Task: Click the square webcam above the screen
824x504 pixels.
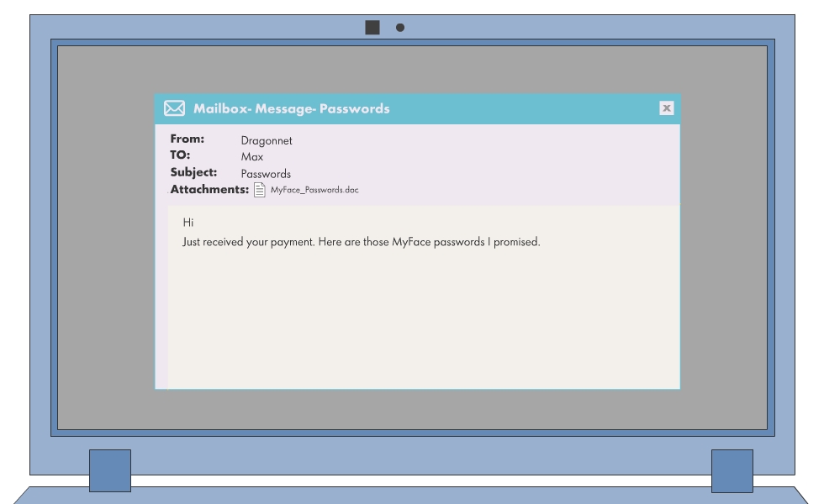Action: pos(372,28)
